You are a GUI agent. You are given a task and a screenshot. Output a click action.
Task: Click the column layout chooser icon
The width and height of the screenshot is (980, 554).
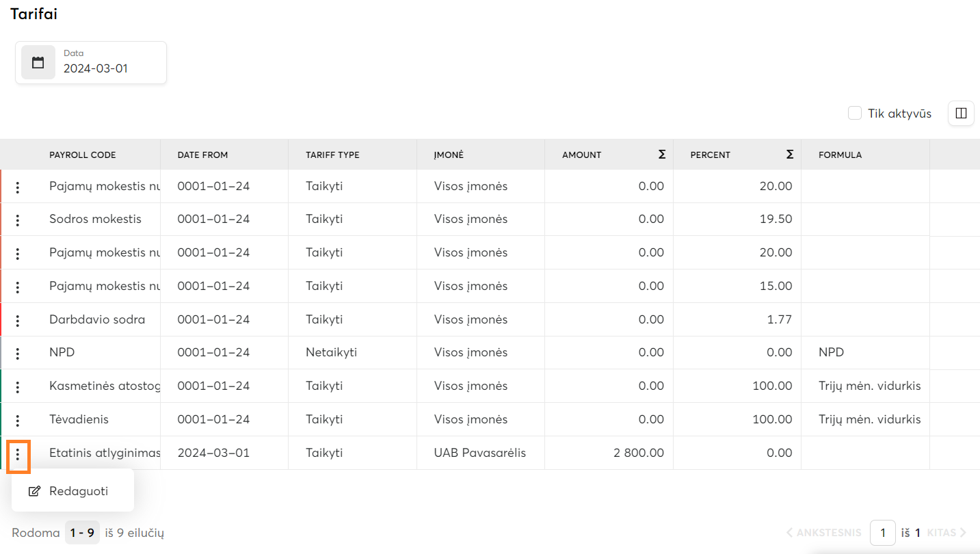coord(961,114)
